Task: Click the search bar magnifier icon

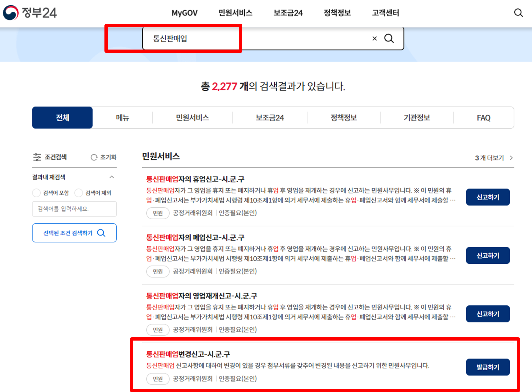Action: (x=389, y=38)
